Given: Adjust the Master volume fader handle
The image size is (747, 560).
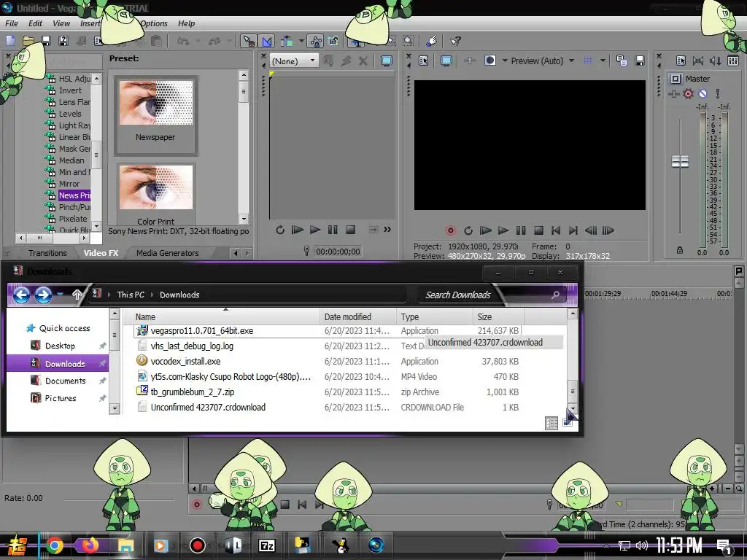Looking at the screenshot, I should tap(680, 161).
